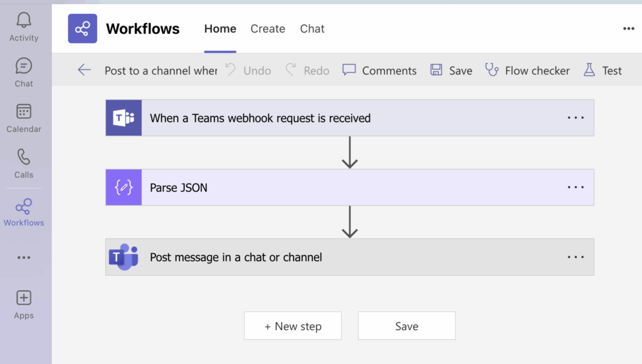This screenshot has height=364, width=642.
Task: Show more apps via sidebar ellipsis
Action: coord(24,257)
